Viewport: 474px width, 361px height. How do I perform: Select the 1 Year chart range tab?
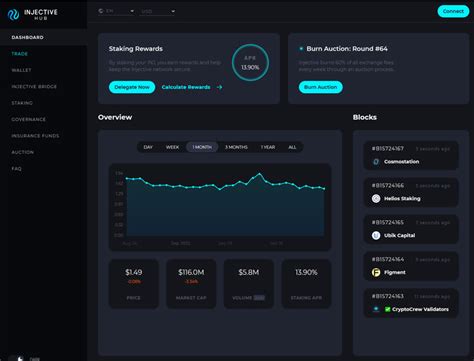[268, 147]
